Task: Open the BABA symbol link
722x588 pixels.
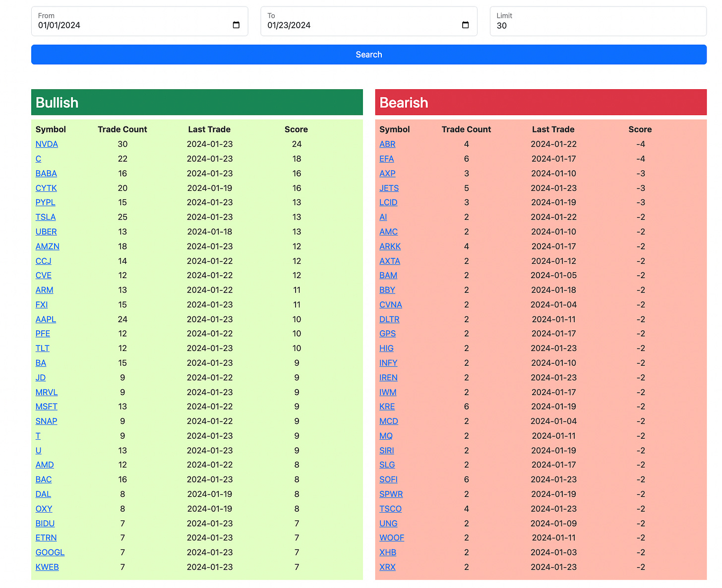Action: (46, 174)
